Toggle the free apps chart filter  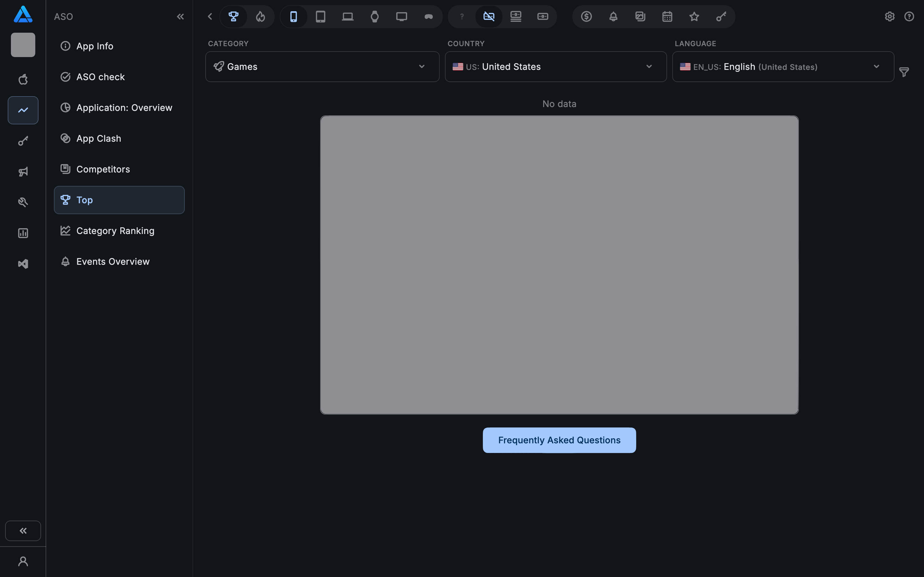489,16
